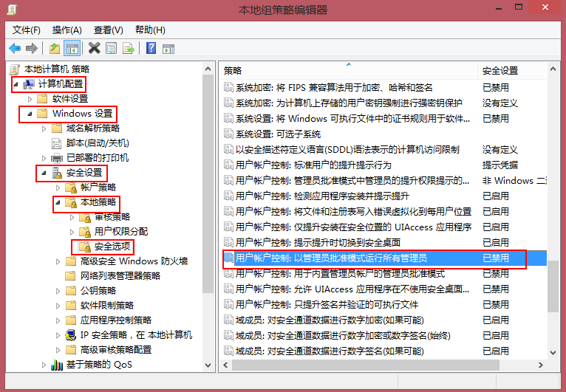Click the 基于策略的 QoS chart icon
The width and height of the screenshot is (566, 392).
pos(57,365)
